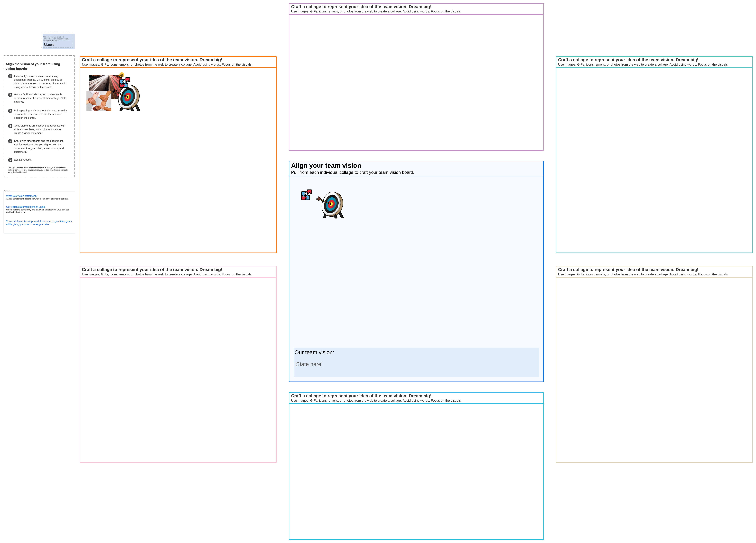Select the archery target in the orange collage

(129, 98)
